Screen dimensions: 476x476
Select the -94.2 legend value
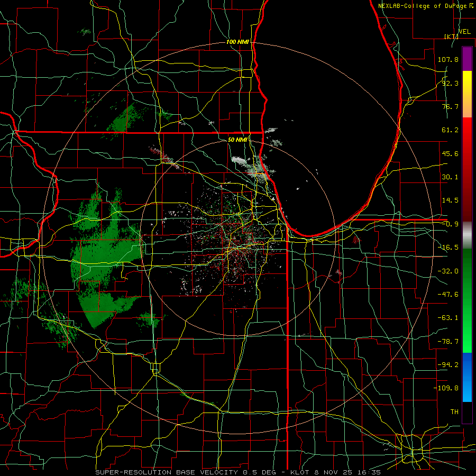[x=448, y=364]
